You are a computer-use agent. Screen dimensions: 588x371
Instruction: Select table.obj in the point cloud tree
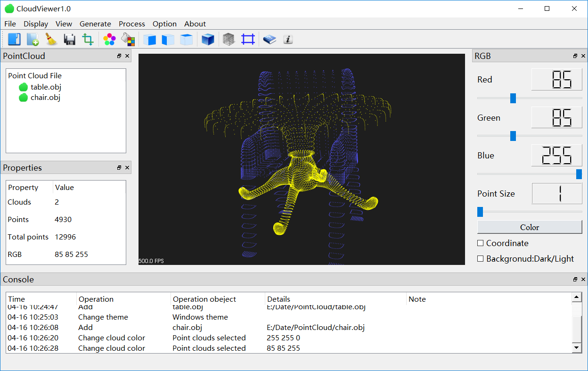tap(46, 87)
